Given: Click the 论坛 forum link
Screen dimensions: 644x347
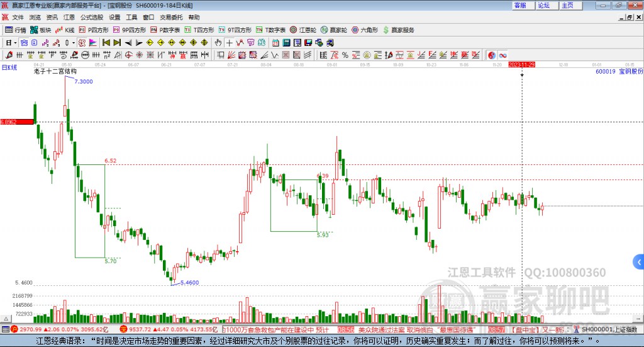Looking at the screenshot, I should (547, 5).
